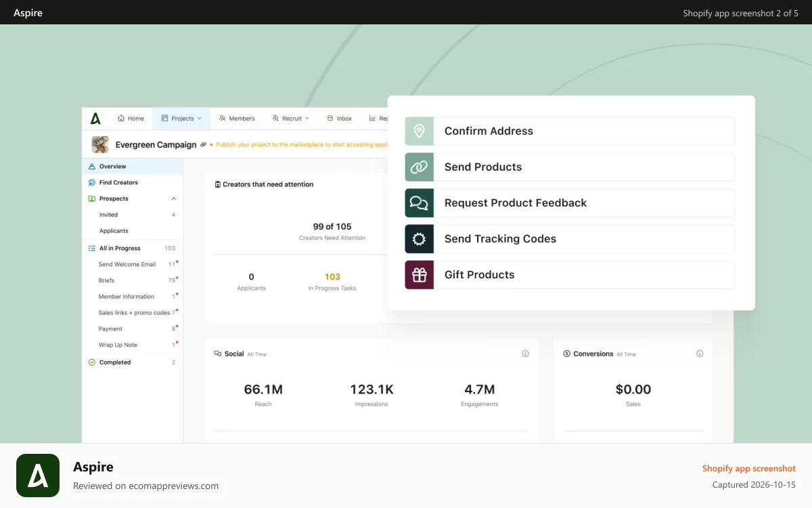Click the Conversions panel info icon
Image resolution: width=812 pixels, height=508 pixels.
pyautogui.click(x=700, y=354)
